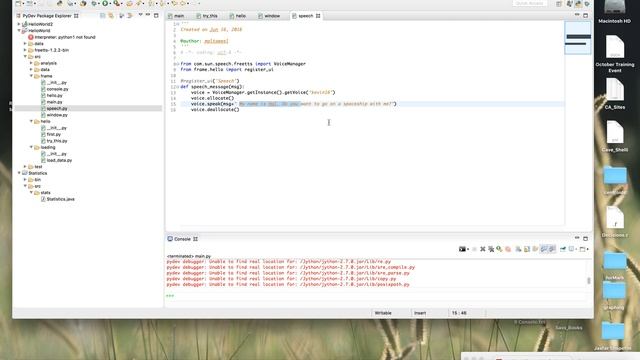The image size is (640, 360).
Task: Select interpreter python not found error item
Action: coord(62,37)
